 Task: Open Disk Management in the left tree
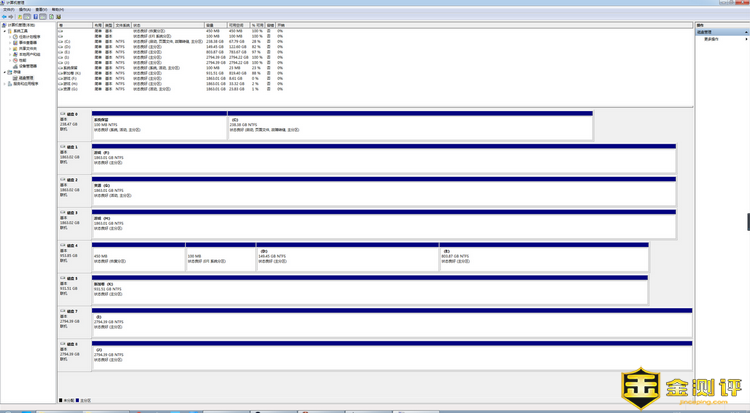coord(25,78)
